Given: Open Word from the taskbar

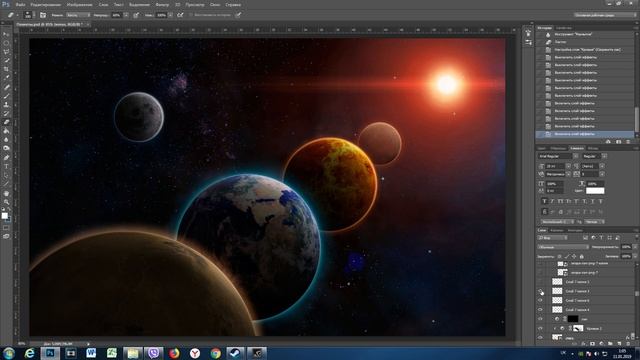Looking at the screenshot, I should (91, 353).
